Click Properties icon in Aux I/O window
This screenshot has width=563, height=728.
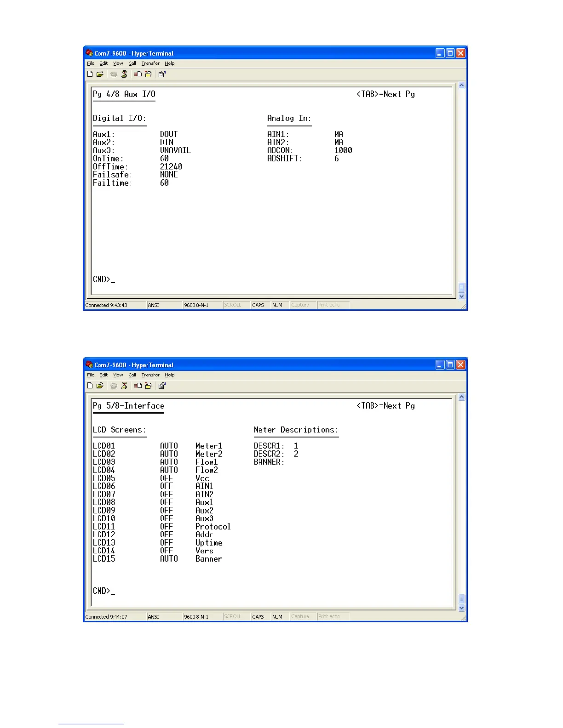point(162,74)
